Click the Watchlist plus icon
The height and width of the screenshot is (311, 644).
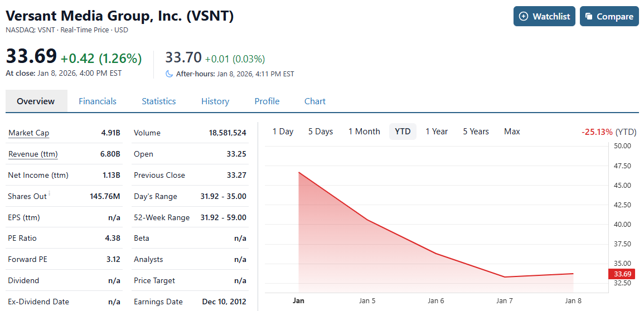pyautogui.click(x=523, y=16)
